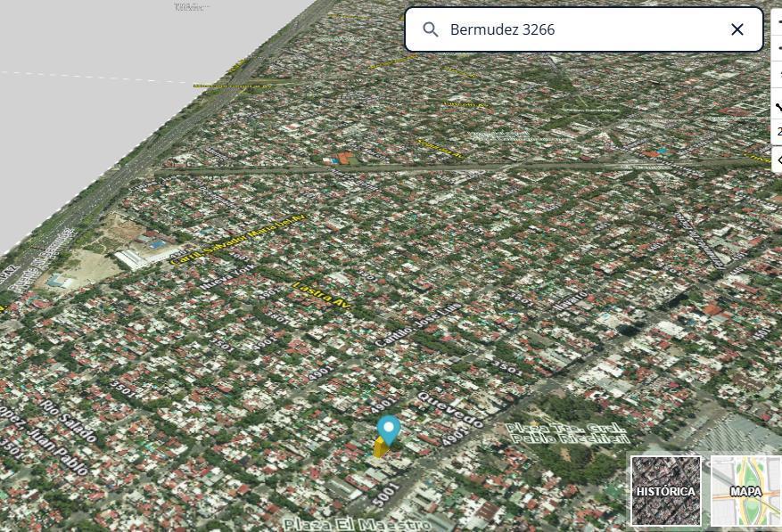Screen dimensions: 782x532
Task: Click the Rio Salado street label
Action: (69, 421)
